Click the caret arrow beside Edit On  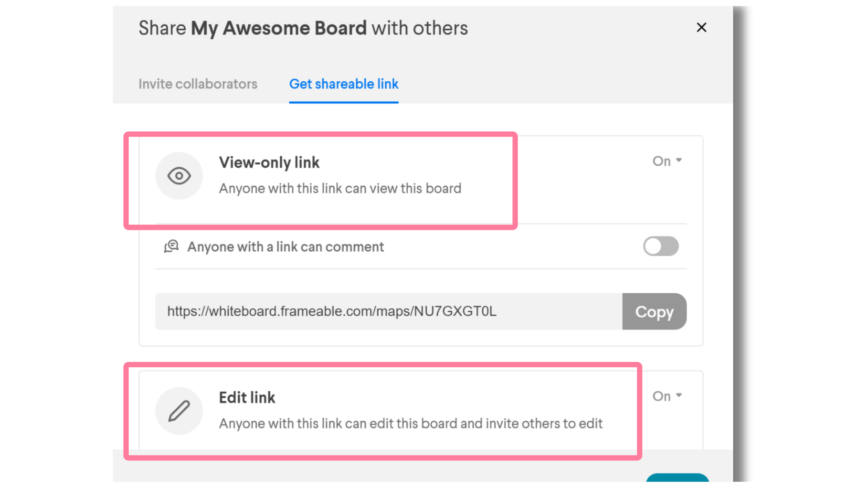coord(679,395)
